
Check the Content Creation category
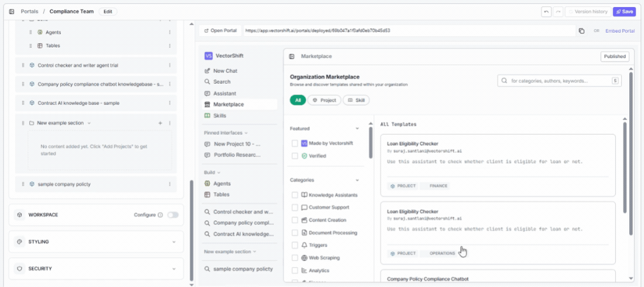point(294,220)
